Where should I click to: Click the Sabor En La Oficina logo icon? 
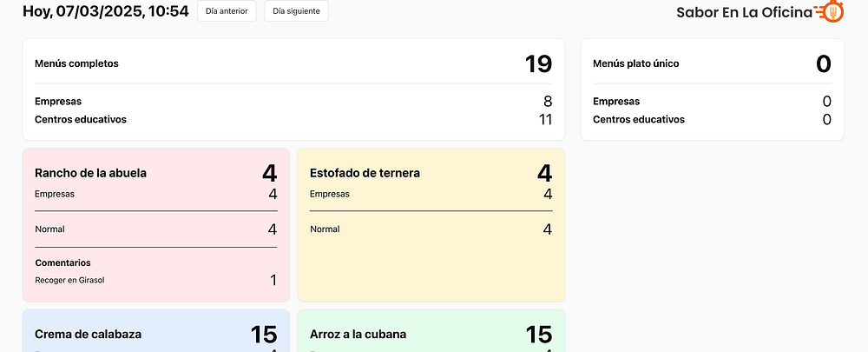[829, 11]
